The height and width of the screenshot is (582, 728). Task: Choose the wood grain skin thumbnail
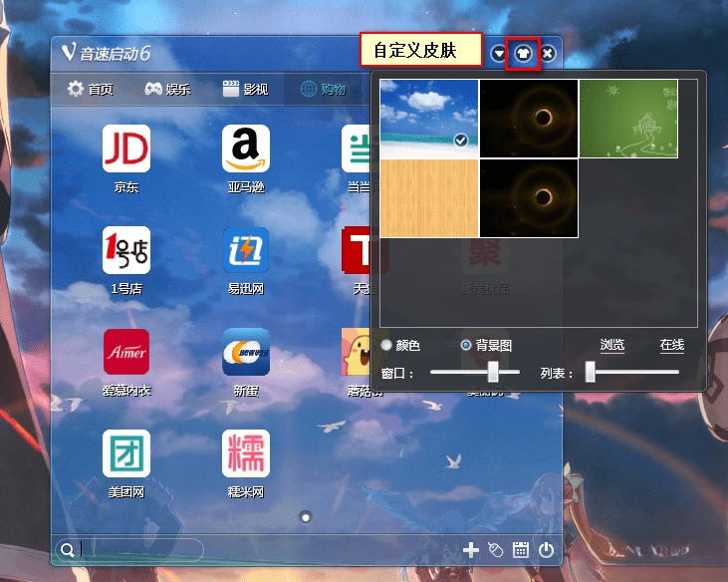point(429,198)
